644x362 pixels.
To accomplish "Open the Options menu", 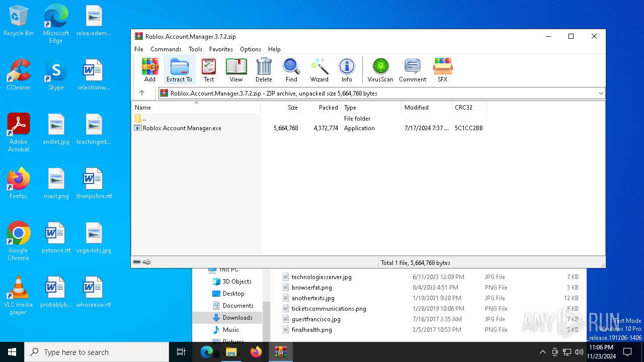I will (x=250, y=49).
